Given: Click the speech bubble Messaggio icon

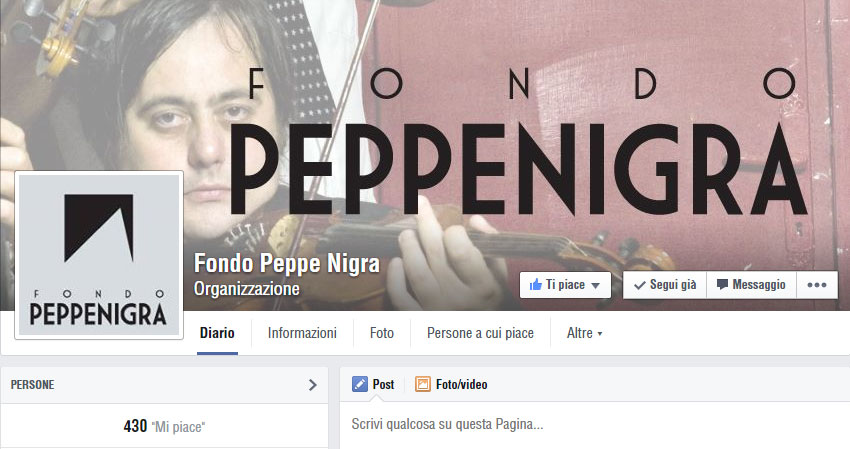Looking at the screenshot, I should click(x=722, y=285).
